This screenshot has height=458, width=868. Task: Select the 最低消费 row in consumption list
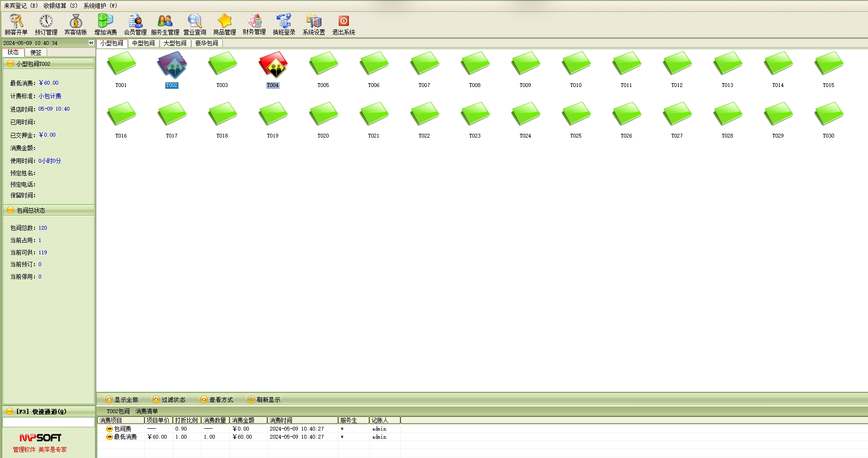pyautogui.click(x=126, y=437)
